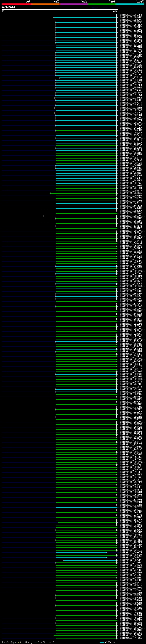The height and width of the screenshot is (644, 146).
Task: Select hit label UniRef100_B9I2V8
Action: pos(131,75)
